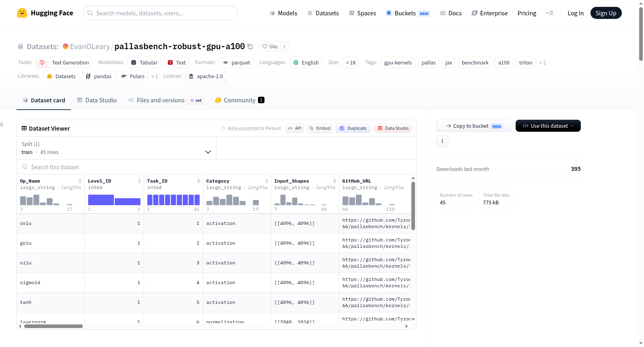Open the Dataset card tab
Screen dimensions: 644x347
point(43,100)
